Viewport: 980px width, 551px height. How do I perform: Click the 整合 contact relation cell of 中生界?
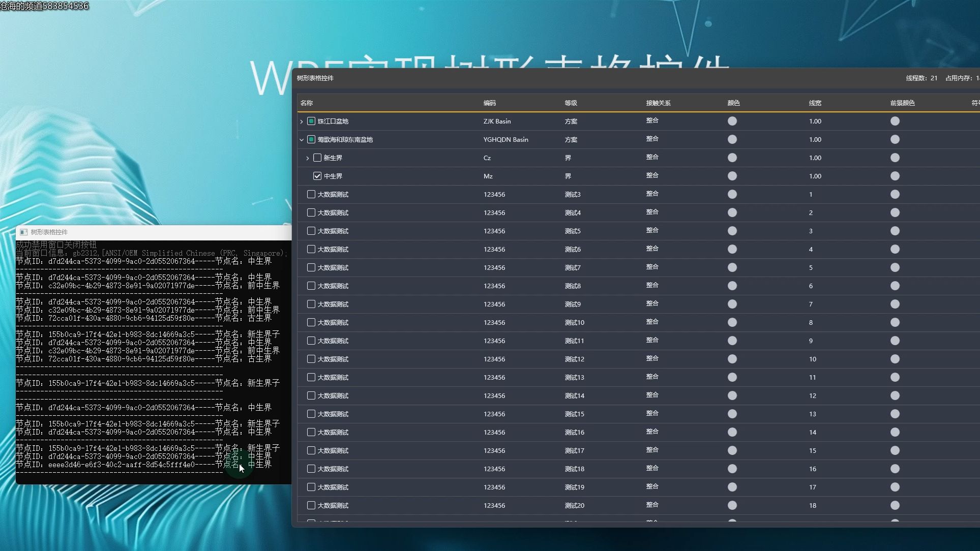coord(652,176)
